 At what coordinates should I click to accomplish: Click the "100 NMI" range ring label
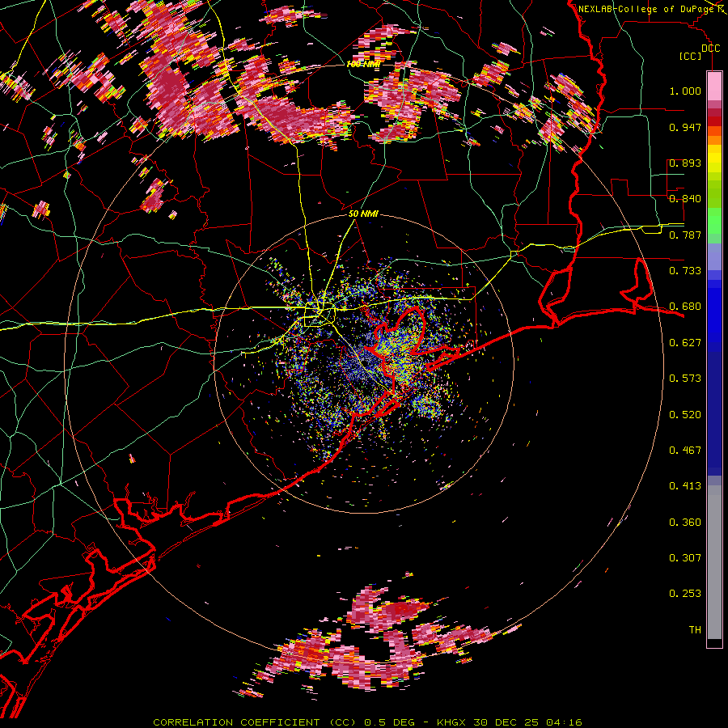(363, 64)
